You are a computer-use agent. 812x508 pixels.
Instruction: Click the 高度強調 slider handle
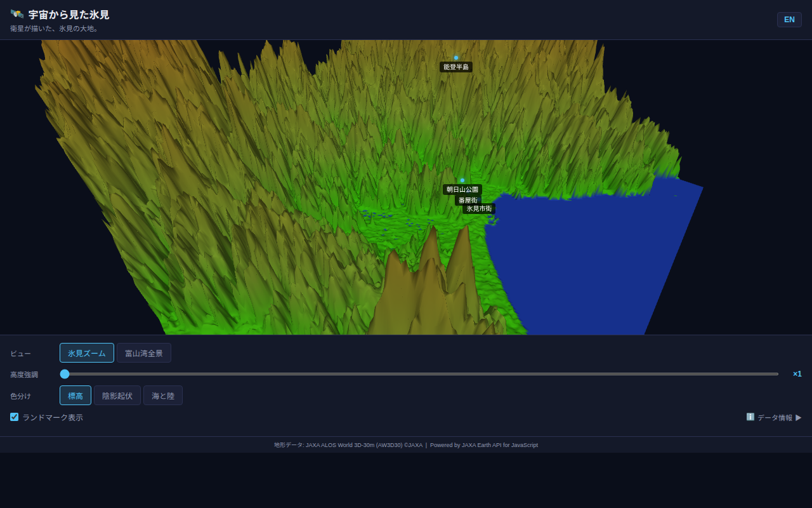click(x=65, y=374)
